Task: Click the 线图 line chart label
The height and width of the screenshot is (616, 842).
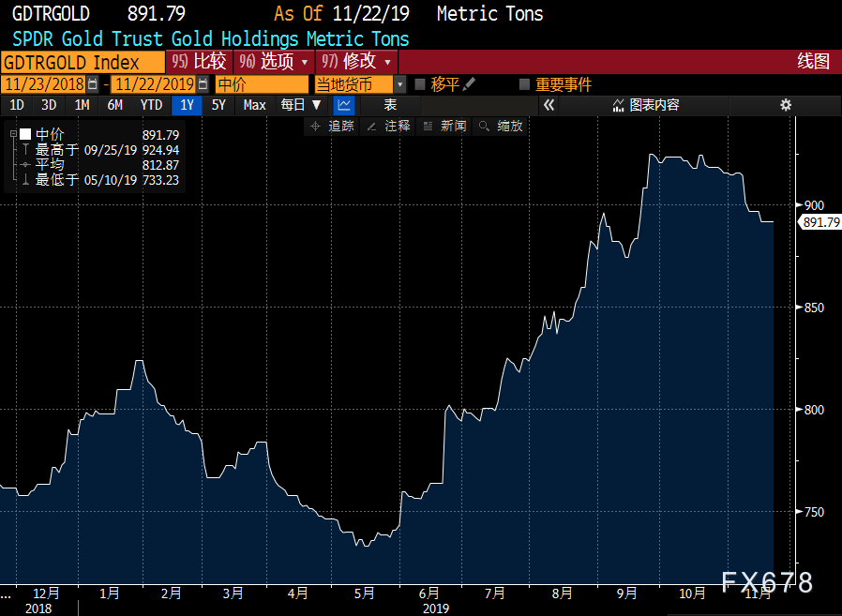Action: [814, 61]
